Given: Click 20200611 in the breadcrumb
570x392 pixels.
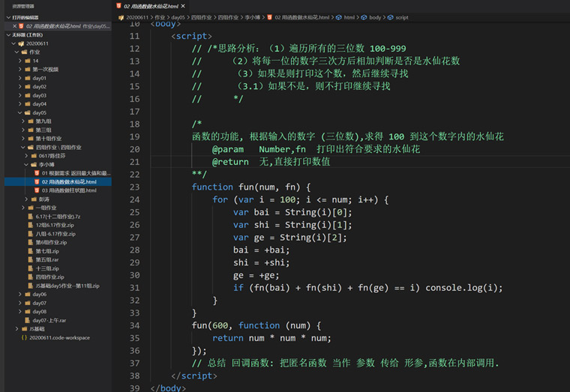Looking at the screenshot, I should [137, 17].
